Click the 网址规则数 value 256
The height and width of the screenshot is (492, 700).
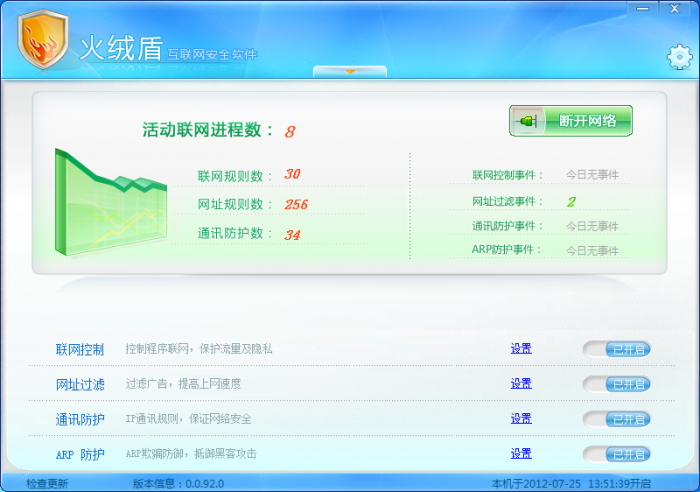pyautogui.click(x=296, y=204)
